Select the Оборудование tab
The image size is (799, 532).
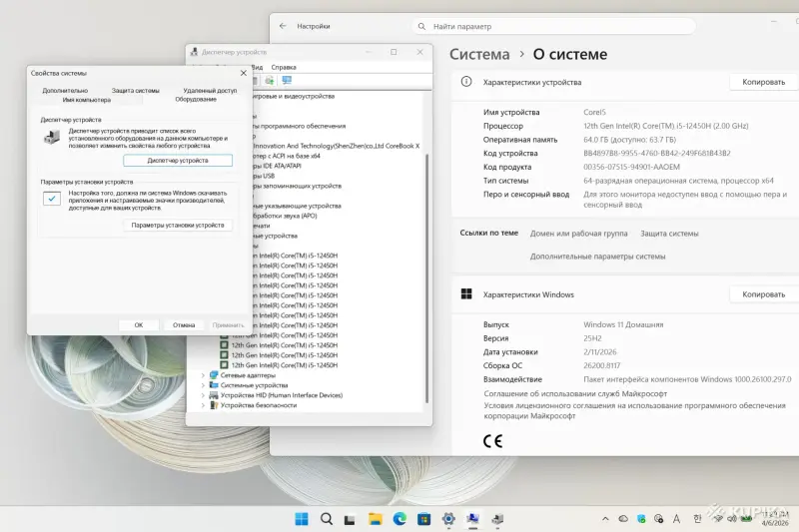[196, 99]
